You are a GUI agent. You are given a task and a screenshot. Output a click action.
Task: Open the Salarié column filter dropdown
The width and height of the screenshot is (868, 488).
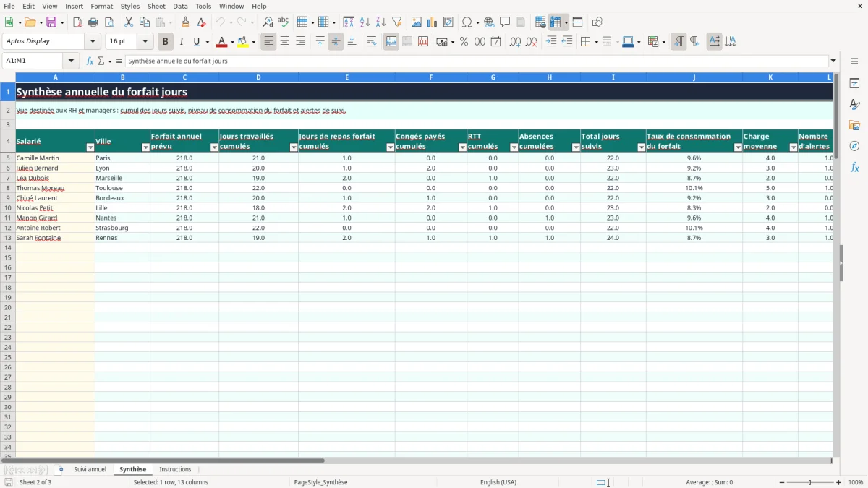click(90, 147)
